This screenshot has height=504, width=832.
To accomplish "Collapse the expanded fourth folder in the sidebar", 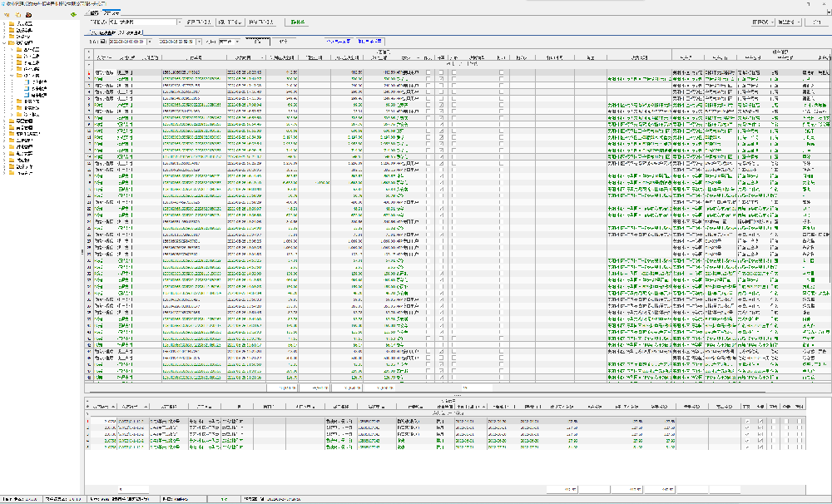I will 5,43.
